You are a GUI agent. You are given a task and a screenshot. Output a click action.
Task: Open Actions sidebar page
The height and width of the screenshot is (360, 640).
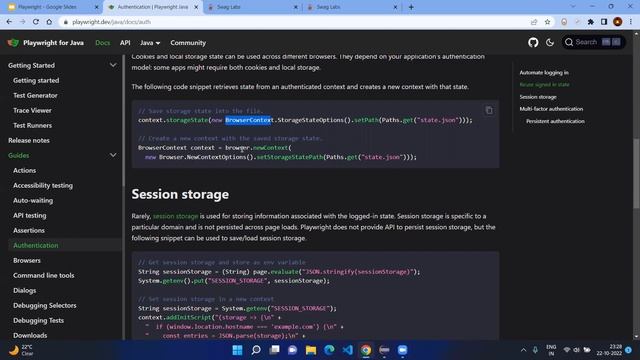[24, 170]
